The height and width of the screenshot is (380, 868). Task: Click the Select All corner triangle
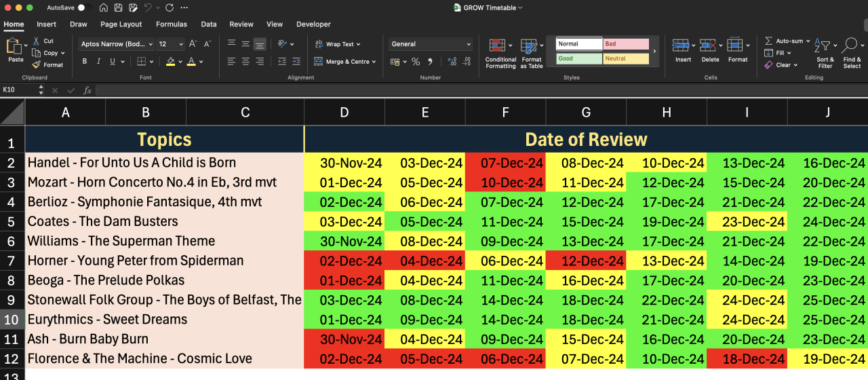click(13, 113)
